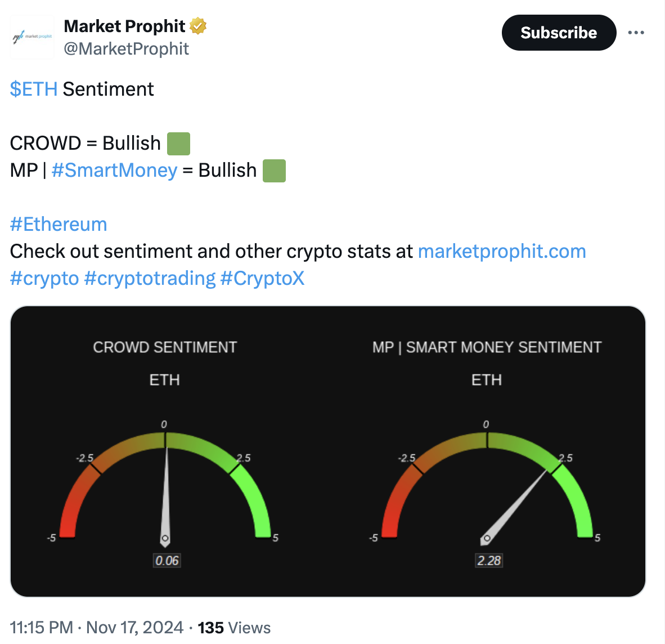Click the 0.06 crowd gauge value
The height and width of the screenshot is (644, 665).
click(167, 561)
